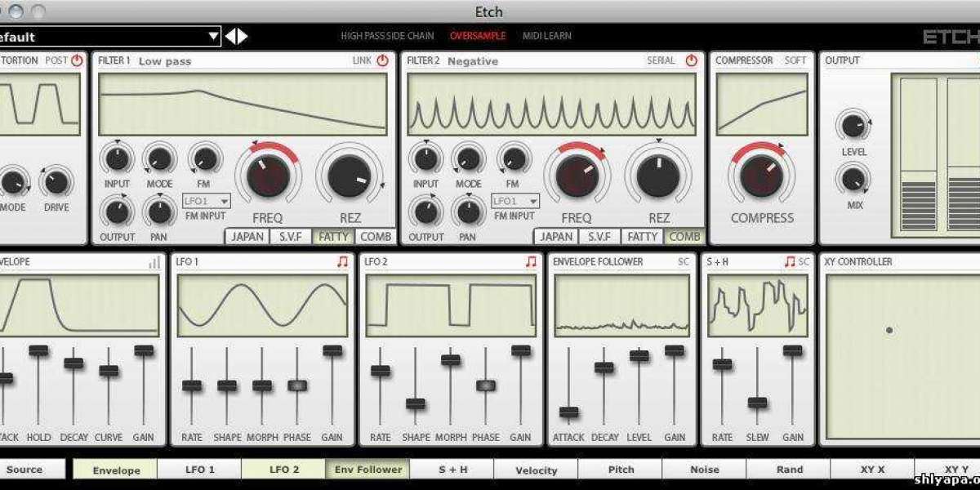The image size is (980, 490).
Task: Toggle Filter 1 LINK
Action: 362,60
